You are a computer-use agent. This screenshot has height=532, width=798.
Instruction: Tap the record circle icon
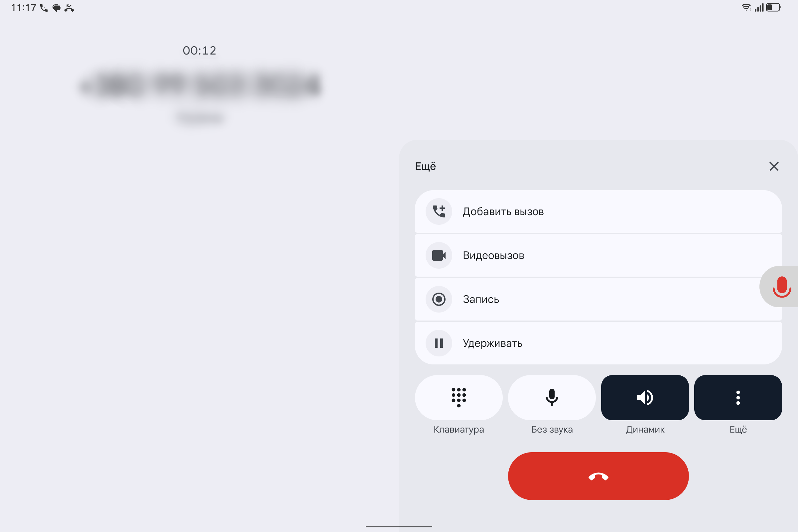coord(439,299)
